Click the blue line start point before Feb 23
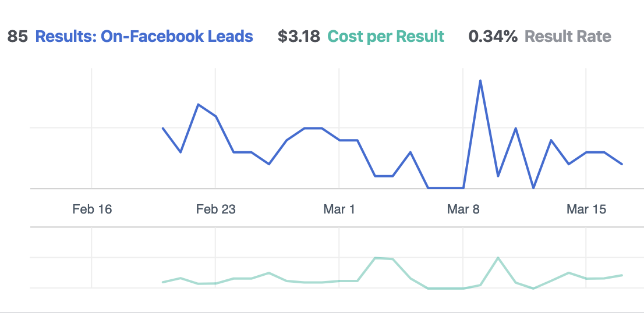 (163, 129)
